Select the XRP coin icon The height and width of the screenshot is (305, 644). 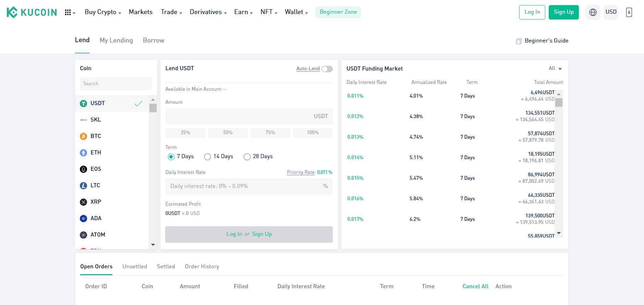coord(83,202)
